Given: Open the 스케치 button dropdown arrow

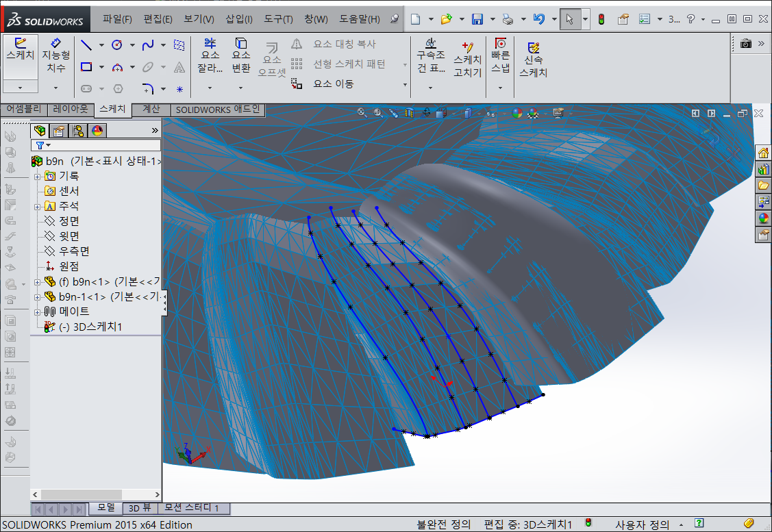Looking at the screenshot, I should (20, 87).
